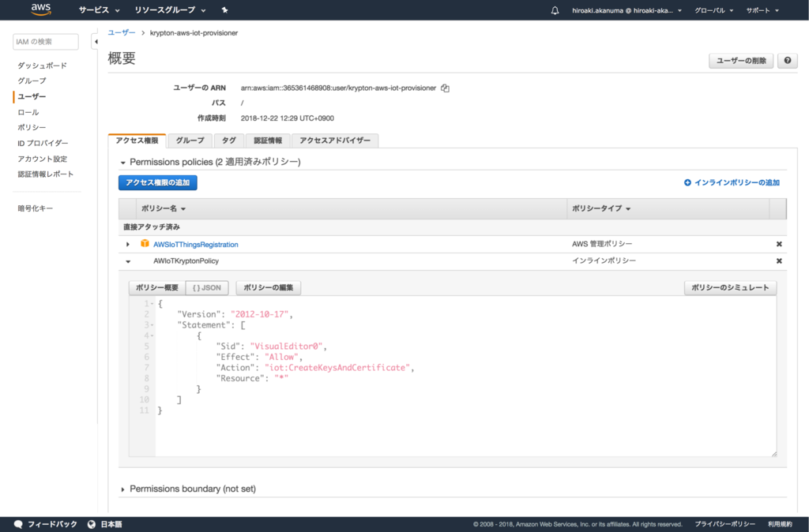This screenshot has width=809, height=532.
Task: Click the JSON editor resize handle corner
Action: (774, 454)
